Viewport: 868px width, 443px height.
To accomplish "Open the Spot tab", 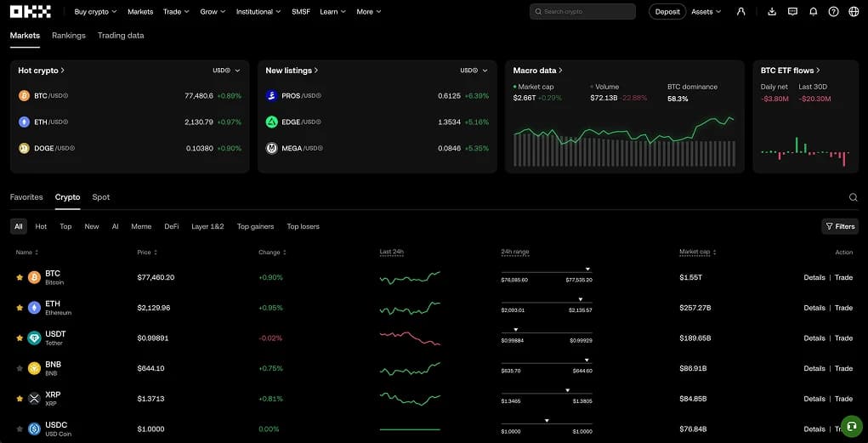I will click(101, 197).
